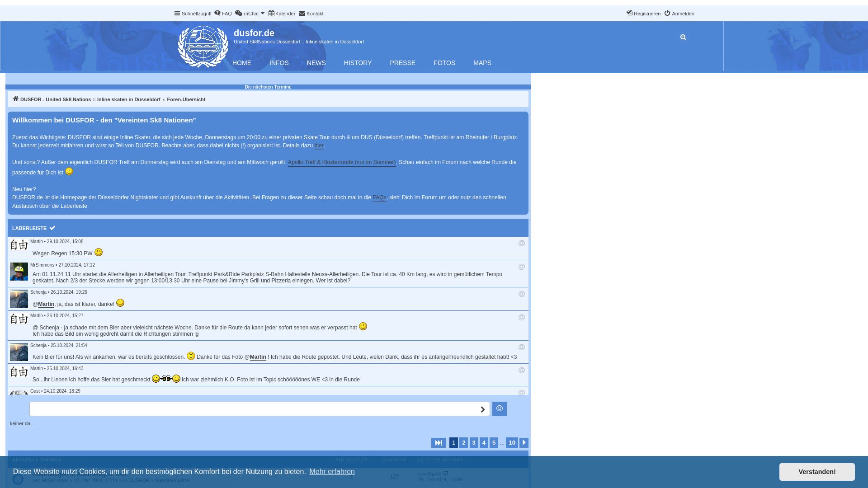Click the jump-to-page icon in pagination
The image size is (868, 488).
439,443
